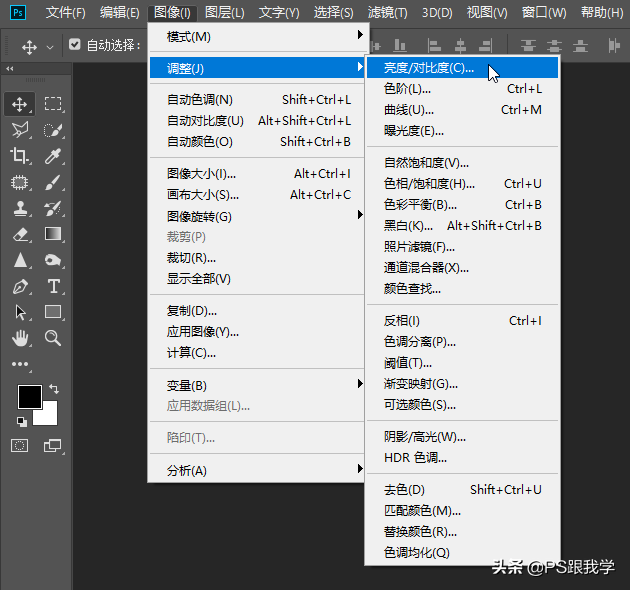
Task: Toggle the 自动选择 checkbox
Action: [74, 46]
